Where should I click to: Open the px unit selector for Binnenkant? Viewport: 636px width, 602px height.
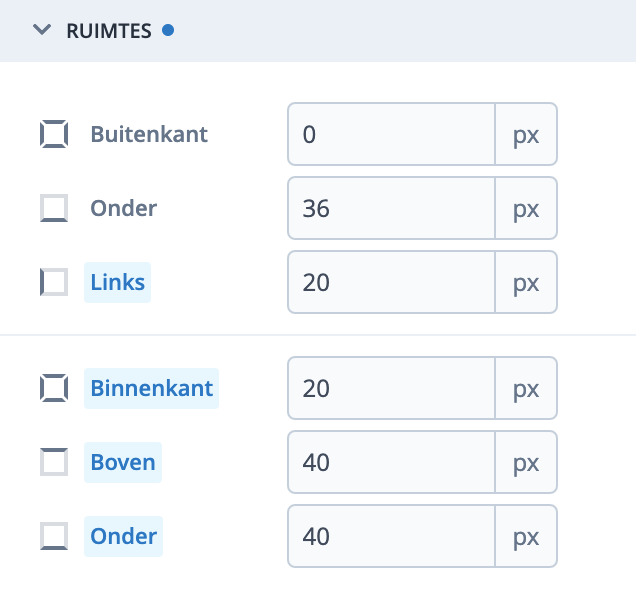[526, 388]
